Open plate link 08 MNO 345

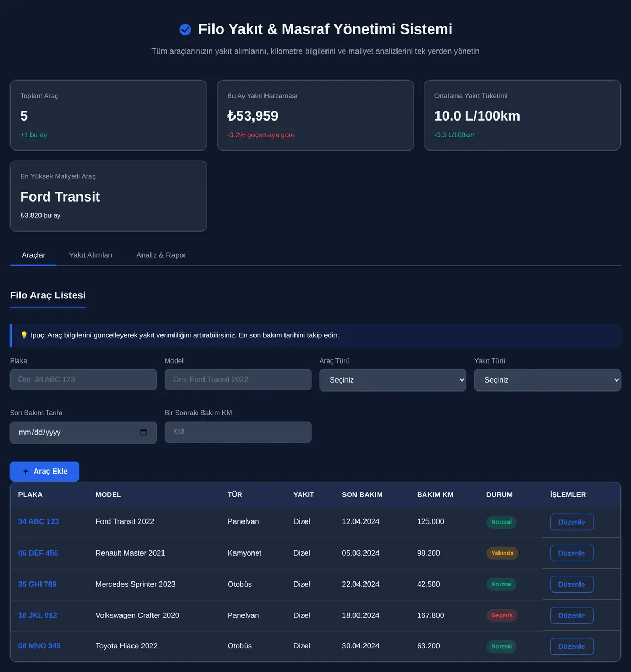click(x=39, y=646)
